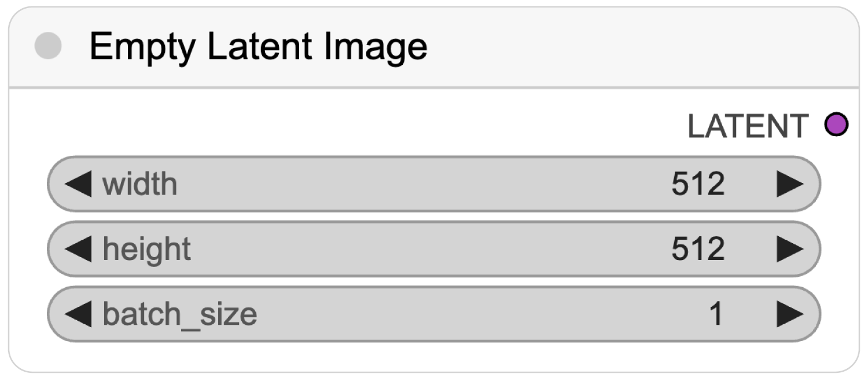Decrease height with the left arrow
This screenshot has height=381, width=868.
click(78, 249)
